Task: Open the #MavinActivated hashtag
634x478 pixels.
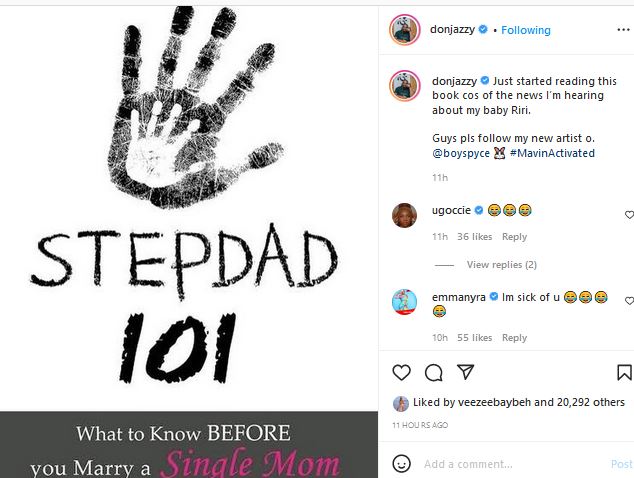Action: [552, 153]
